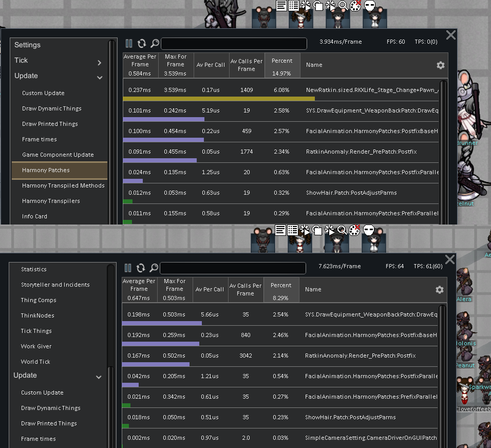The height and width of the screenshot is (448, 491).
Task: Select Storyteller and Incidents in the sidebar
Action: pos(55,285)
